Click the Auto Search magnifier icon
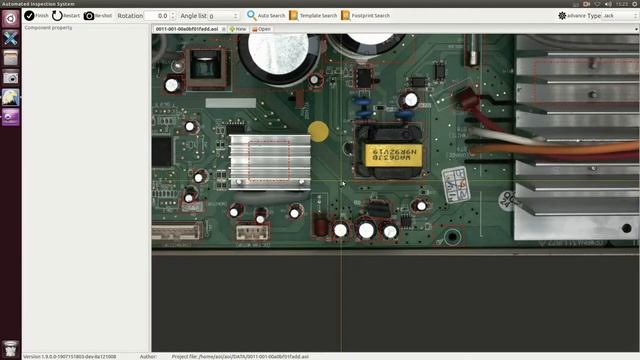Screen dimensions: 640x360 [251, 16]
